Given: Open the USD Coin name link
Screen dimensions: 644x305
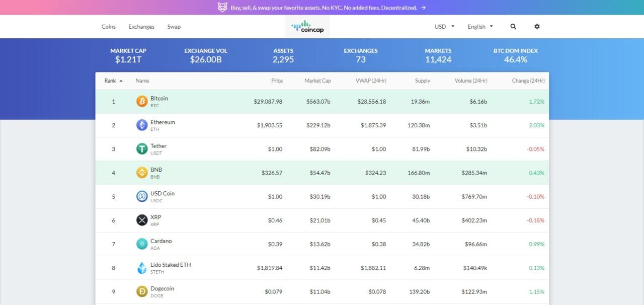Looking at the screenshot, I should (x=163, y=193).
